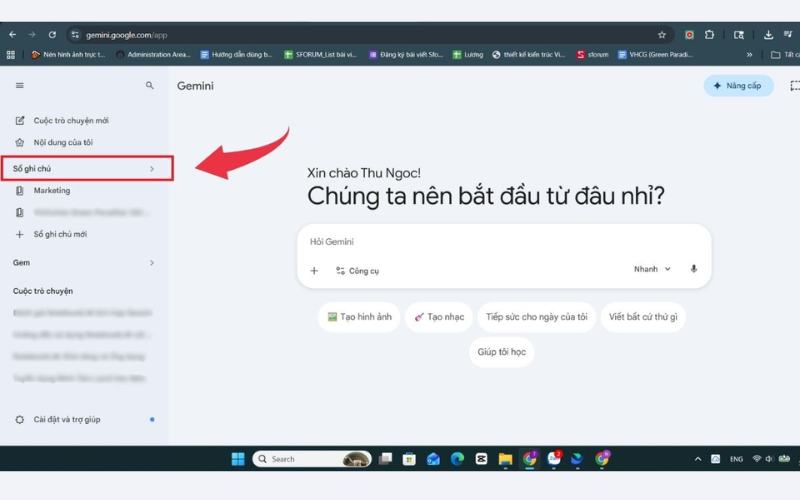Open the Nhanh model dropdown

point(652,269)
